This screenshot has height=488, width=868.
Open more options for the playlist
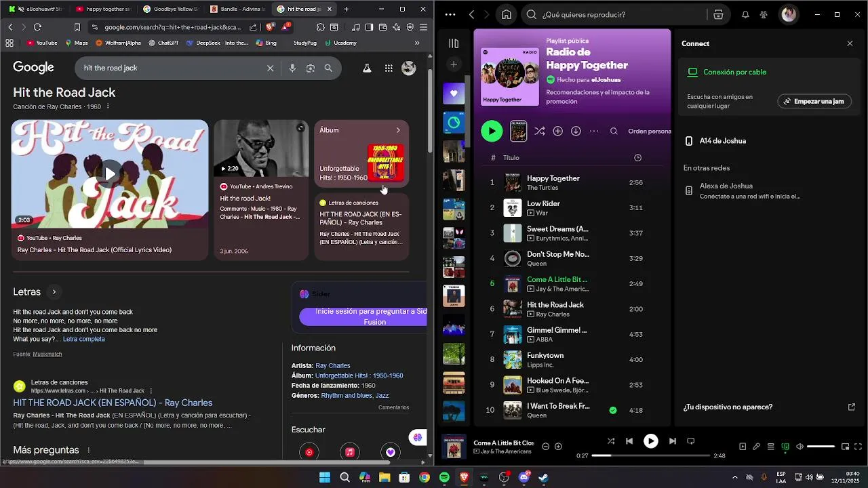[594, 131]
